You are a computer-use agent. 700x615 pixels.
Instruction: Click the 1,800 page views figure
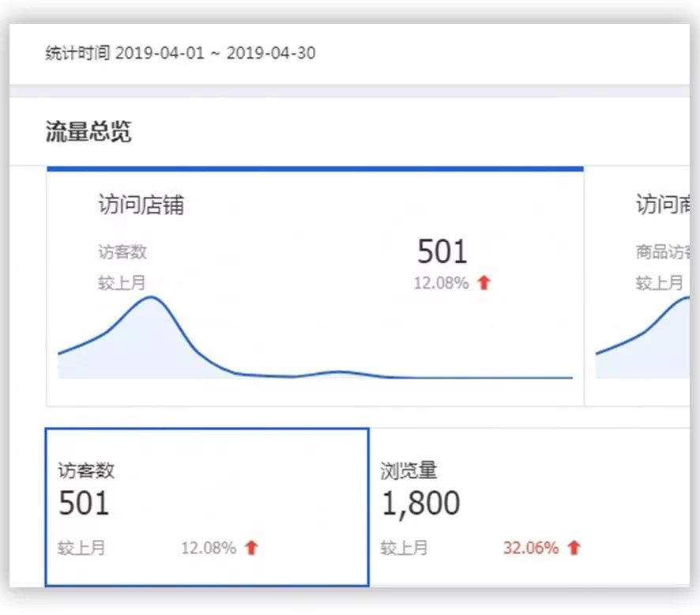(x=421, y=503)
